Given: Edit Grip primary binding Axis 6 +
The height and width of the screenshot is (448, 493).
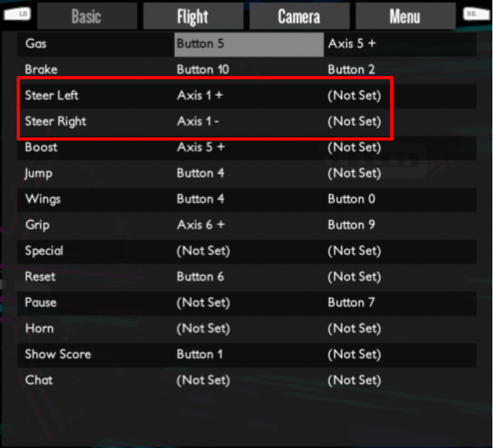Looking at the screenshot, I should tap(201, 225).
